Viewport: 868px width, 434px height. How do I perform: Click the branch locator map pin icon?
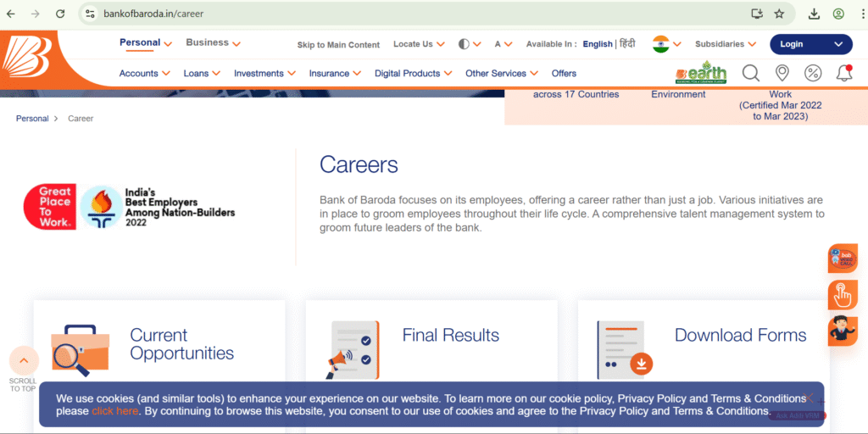point(782,74)
